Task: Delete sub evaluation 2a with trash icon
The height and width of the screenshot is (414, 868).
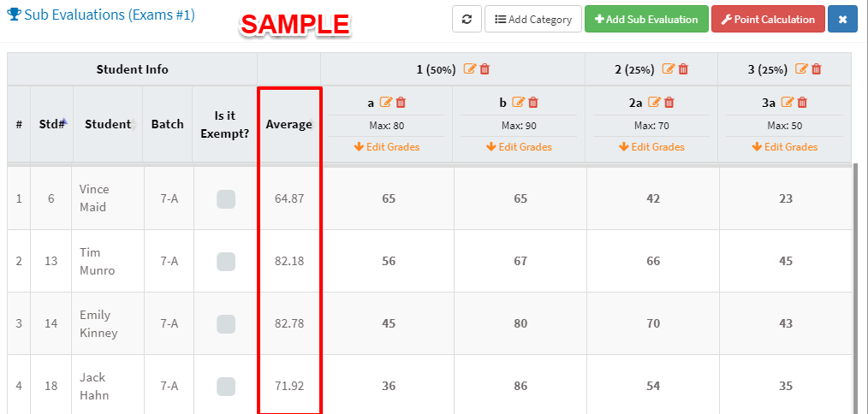Action: [669, 103]
